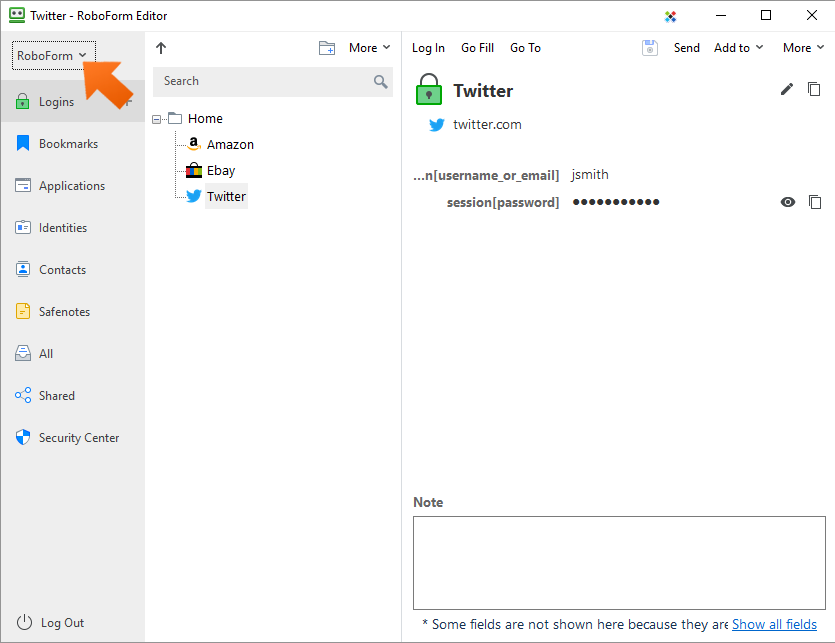The image size is (835, 643).
Task: Open Applications section in sidebar
Action: click(72, 185)
